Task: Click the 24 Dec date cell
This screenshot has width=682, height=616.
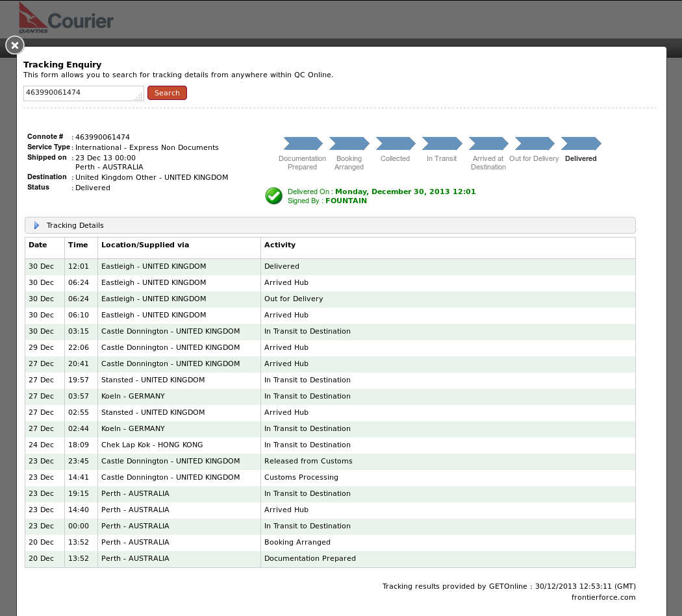Action: 42,445
